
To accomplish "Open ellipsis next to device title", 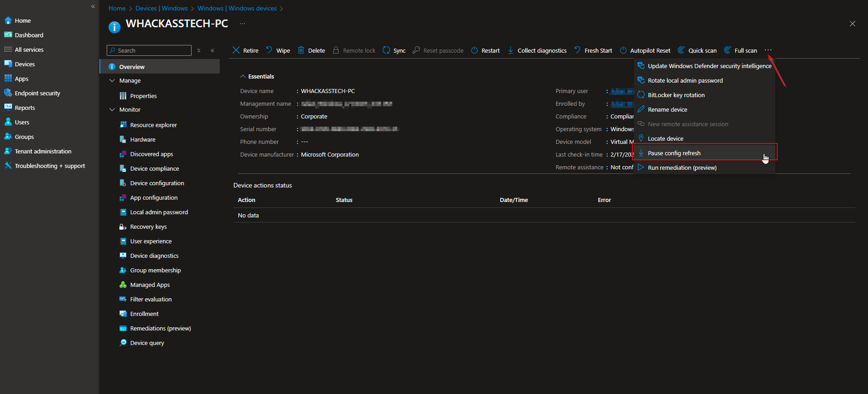I will coord(242,24).
